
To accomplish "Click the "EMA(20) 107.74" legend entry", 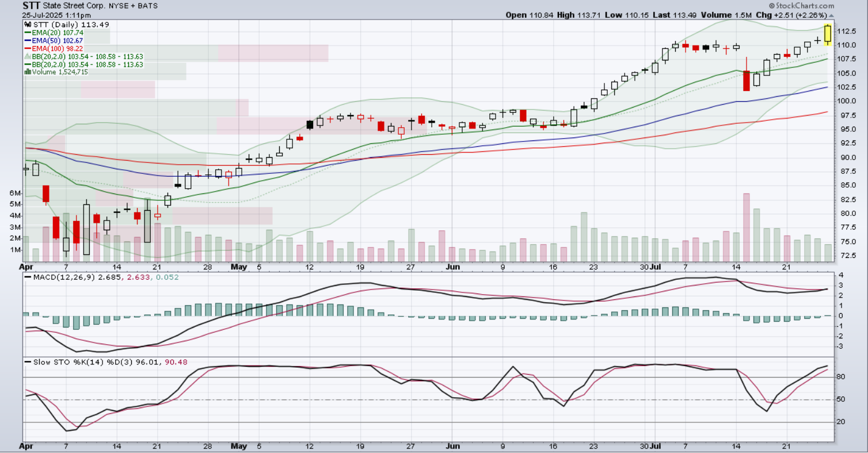I will tap(58, 33).
